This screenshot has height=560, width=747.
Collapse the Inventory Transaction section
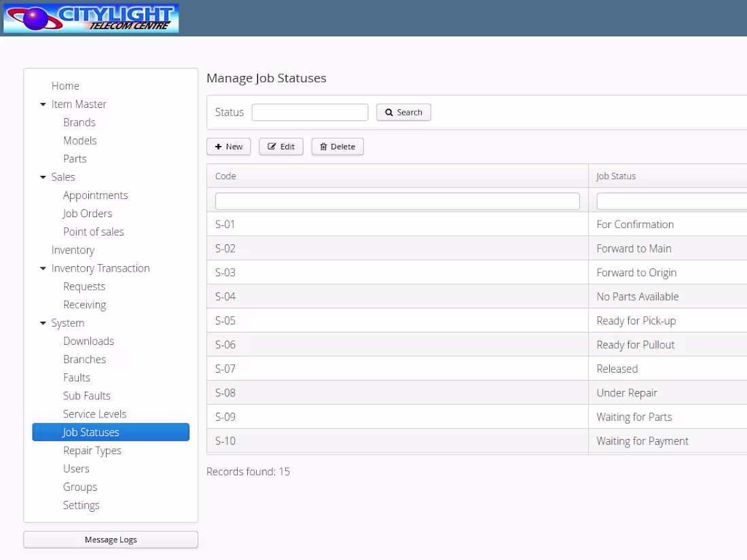click(43, 268)
